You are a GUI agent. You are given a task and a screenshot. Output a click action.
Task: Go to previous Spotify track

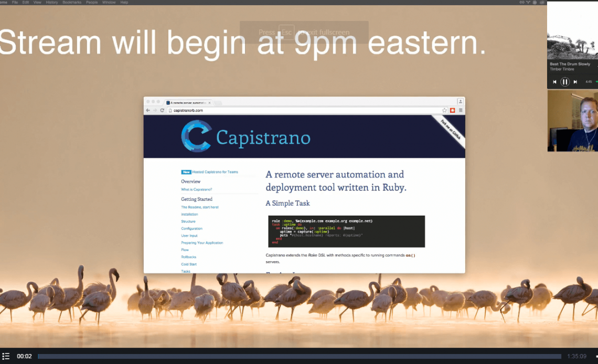click(x=554, y=82)
